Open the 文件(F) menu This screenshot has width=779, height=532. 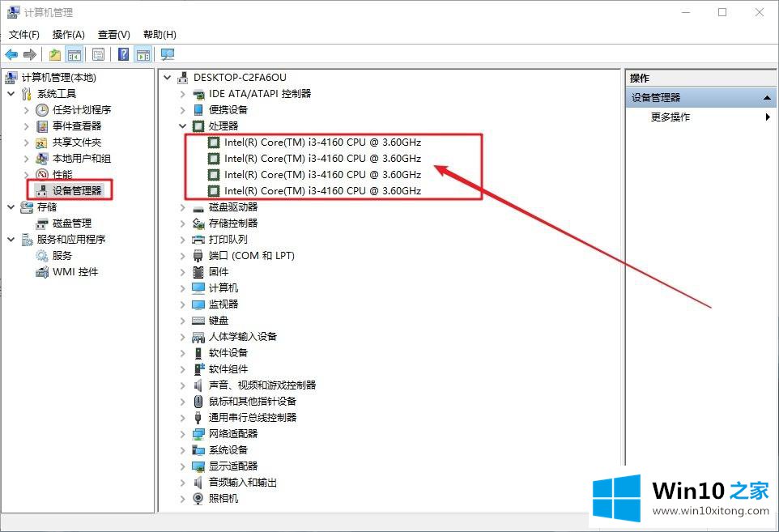point(23,34)
